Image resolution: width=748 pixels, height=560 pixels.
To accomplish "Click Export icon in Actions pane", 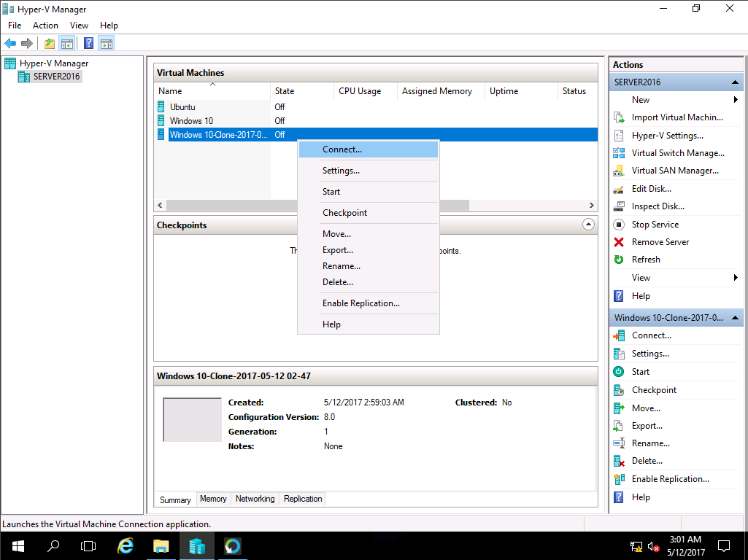I will pos(619,426).
